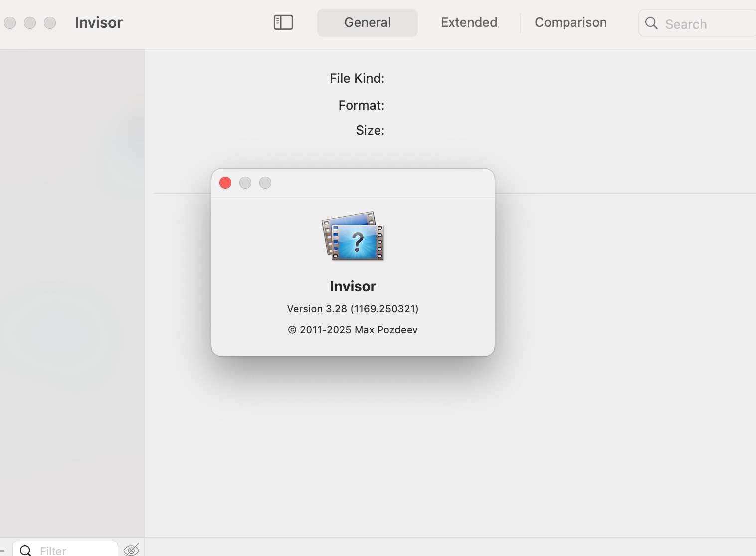Click the Invisor app icon in About dialog

[353, 236]
